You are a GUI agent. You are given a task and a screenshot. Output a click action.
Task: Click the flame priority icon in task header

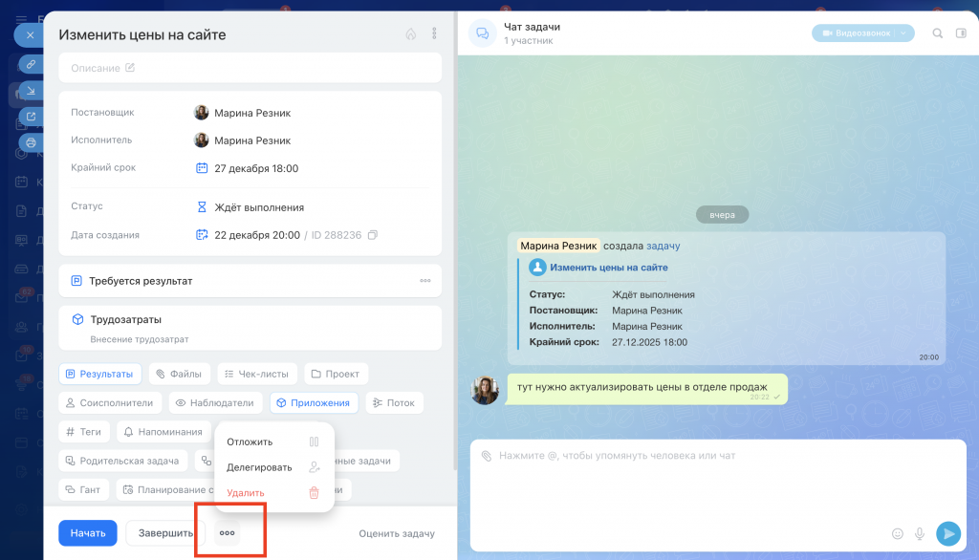(411, 33)
